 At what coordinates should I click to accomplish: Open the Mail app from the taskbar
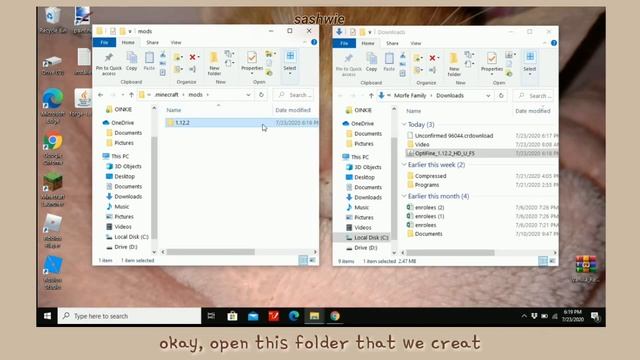[253, 316]
